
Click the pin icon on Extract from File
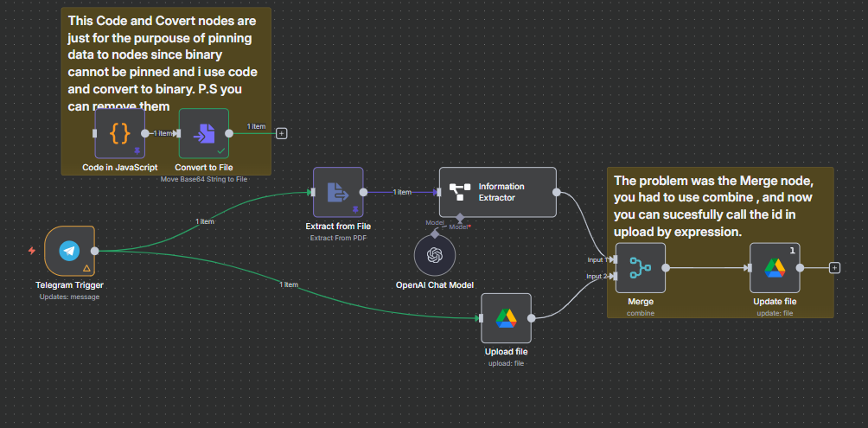[355, 209]
